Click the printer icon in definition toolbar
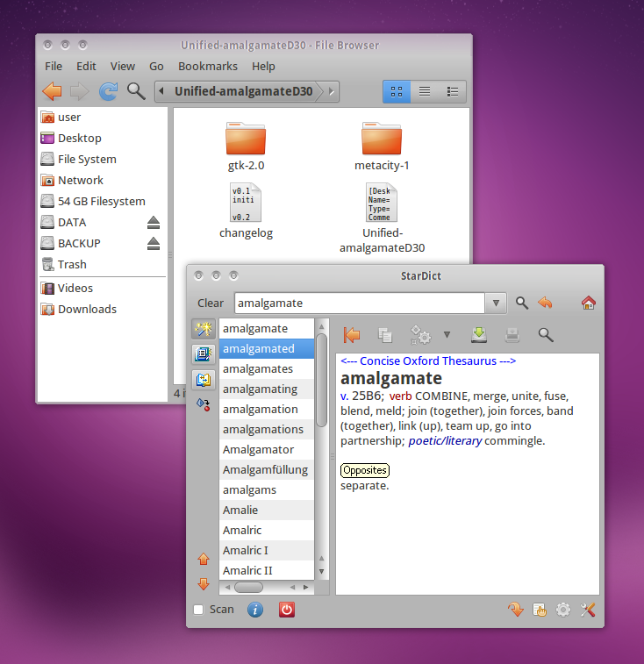Viewport: 644px width, 664px height. coord(512,335)
